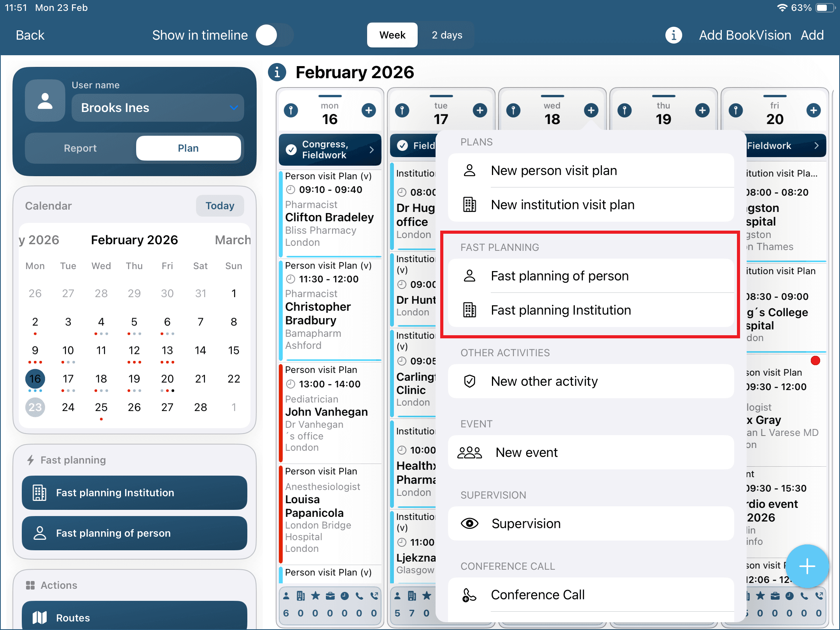Tap the plus icon on Friday 20 column
Image resolution: width=840 pixels, height=630 pixels.
point(813,110)
